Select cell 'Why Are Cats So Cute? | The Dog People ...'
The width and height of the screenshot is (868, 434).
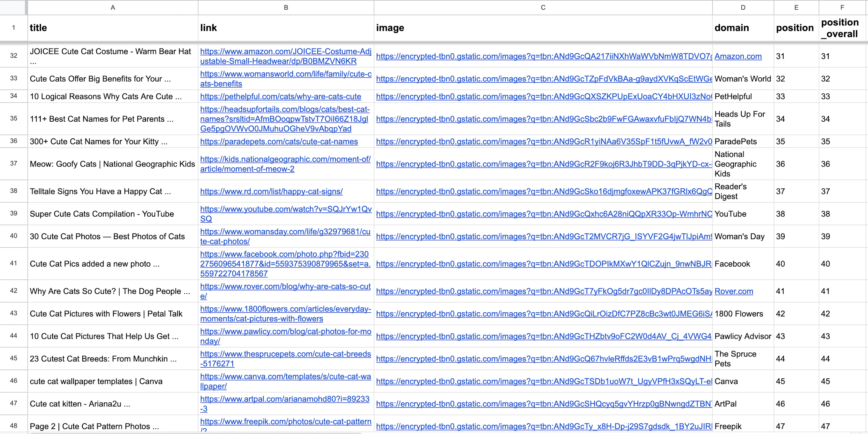(113, 291)
